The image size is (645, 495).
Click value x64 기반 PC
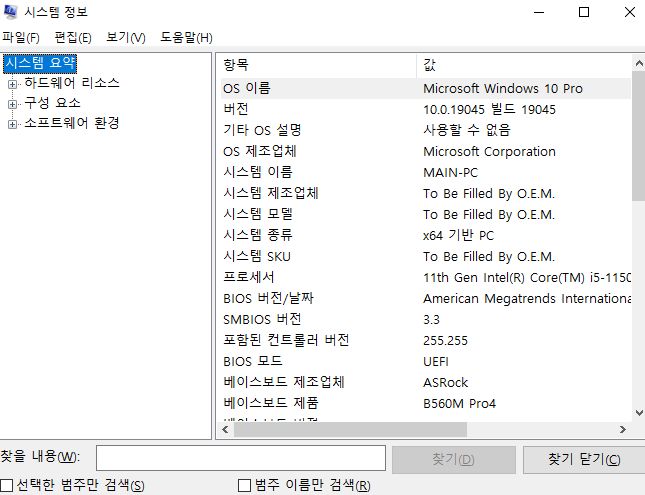click(x=458, y=235)
